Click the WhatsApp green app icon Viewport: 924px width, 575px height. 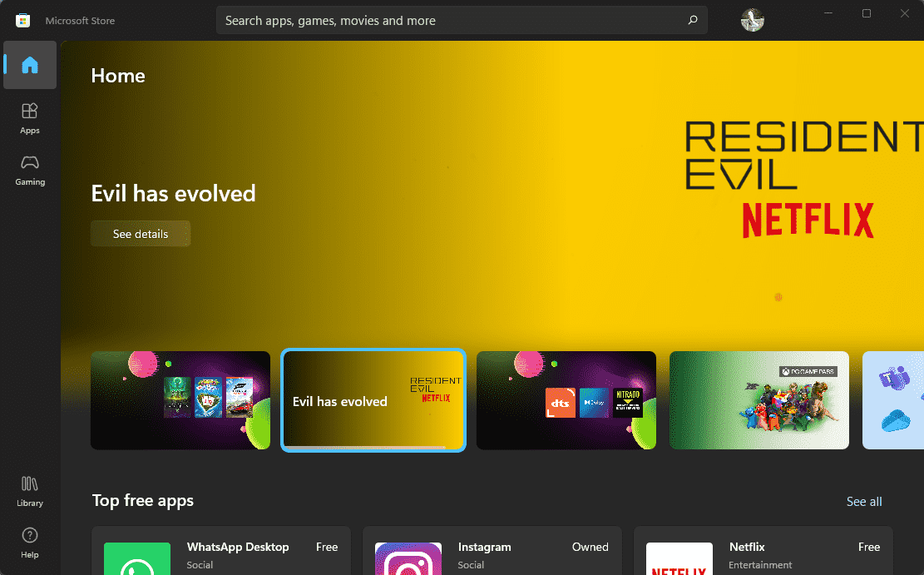(x=137, y=559)
